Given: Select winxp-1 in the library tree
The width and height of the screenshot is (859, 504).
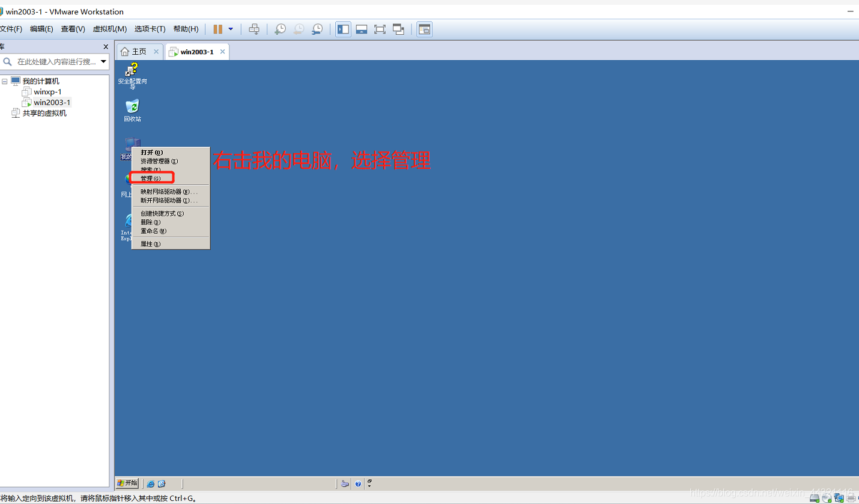Looking at the screenshot, I should [x=47, y=92].
